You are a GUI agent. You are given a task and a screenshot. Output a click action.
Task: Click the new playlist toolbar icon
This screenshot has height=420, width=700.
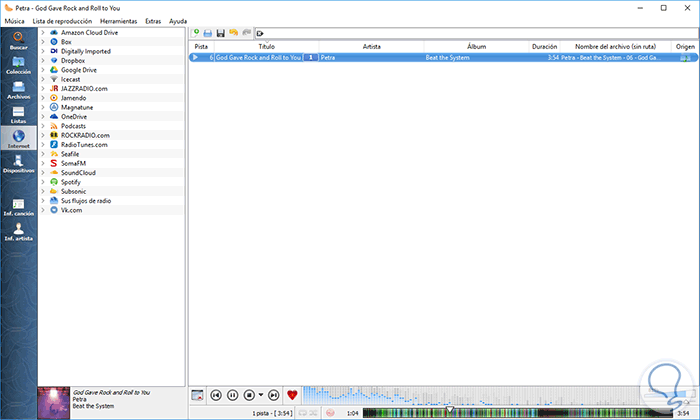(x=195, y=33)
